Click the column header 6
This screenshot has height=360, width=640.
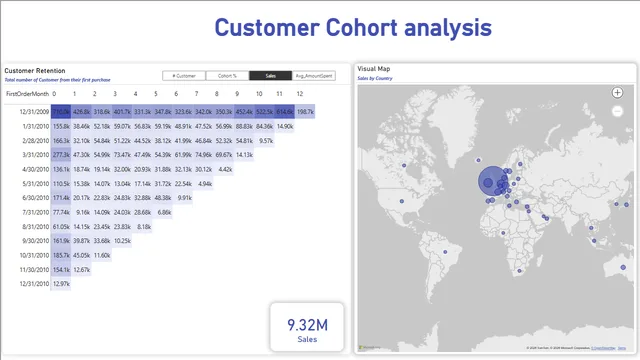[x=176, y=94]
